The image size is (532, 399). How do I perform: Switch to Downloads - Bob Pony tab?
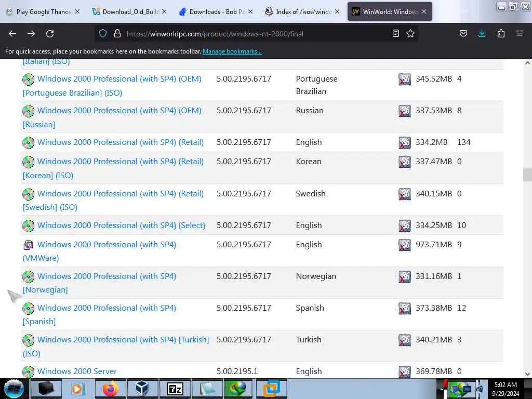217,11
